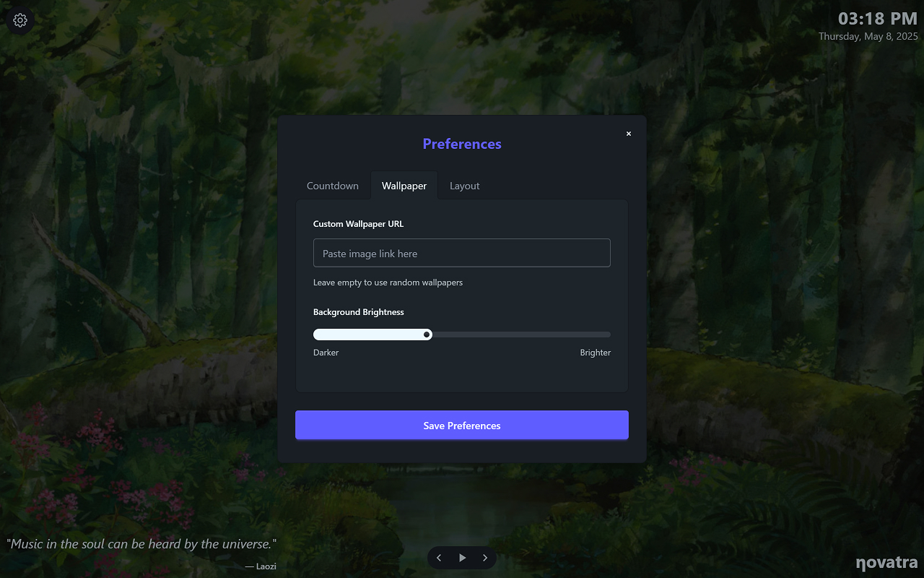Select the Wallpaper tab
This screenshot has height=578, width=924.
404,186
